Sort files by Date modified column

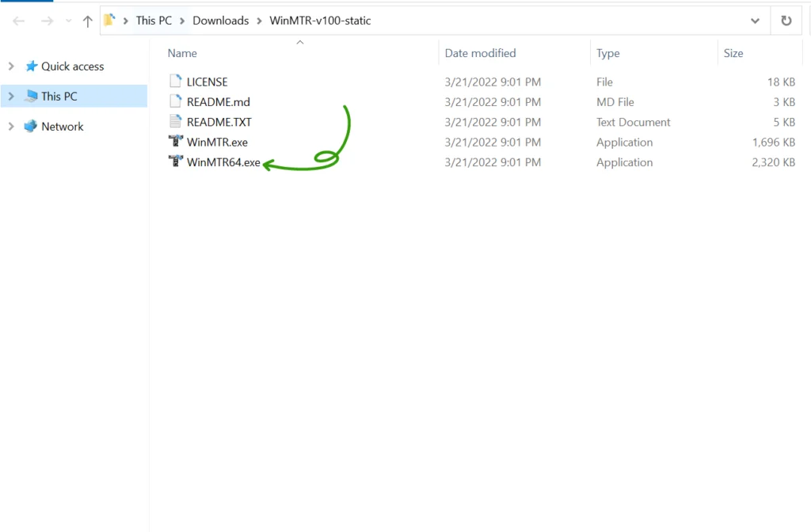[480, 53]
